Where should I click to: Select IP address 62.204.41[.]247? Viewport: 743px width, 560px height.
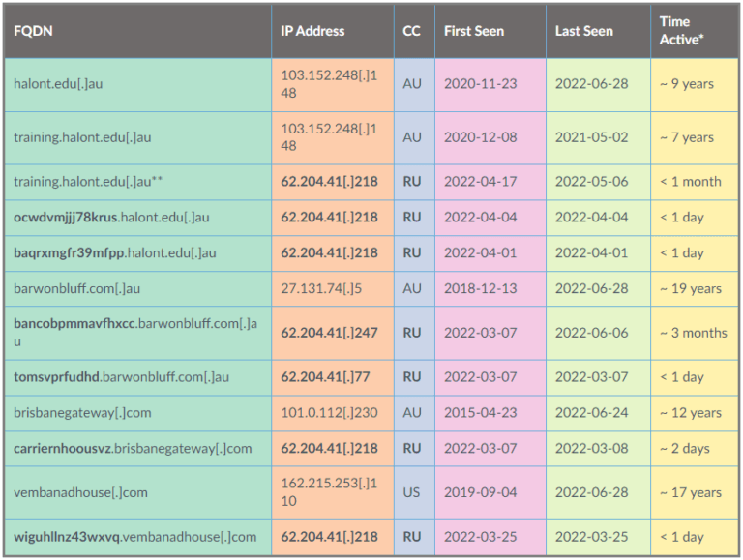(330, 333)
